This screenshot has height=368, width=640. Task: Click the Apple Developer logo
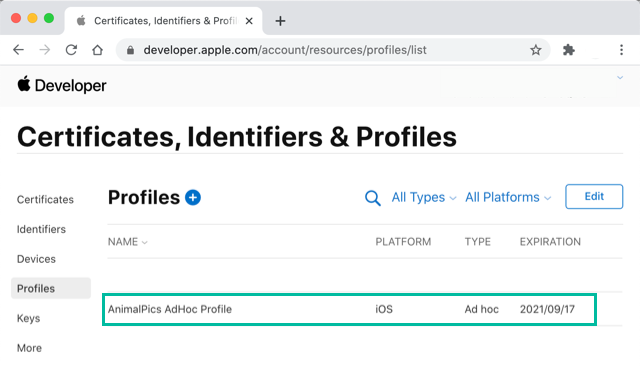(62, 85)
